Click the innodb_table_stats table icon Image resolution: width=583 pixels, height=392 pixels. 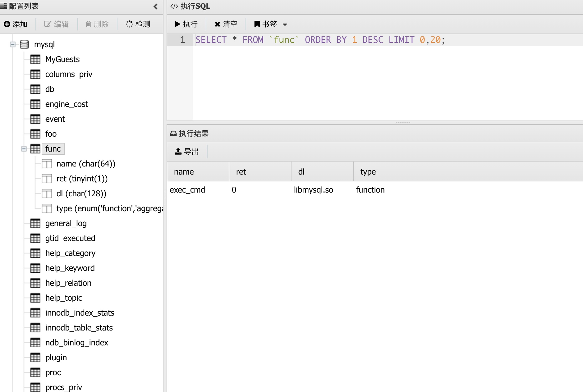(35, 328)
